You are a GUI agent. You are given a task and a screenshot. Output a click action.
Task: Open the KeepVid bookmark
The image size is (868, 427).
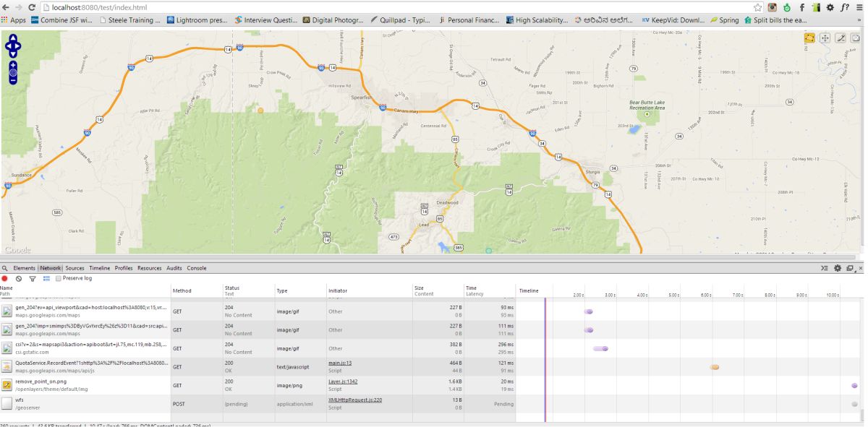pyautogui.click(x=673, y=20)
